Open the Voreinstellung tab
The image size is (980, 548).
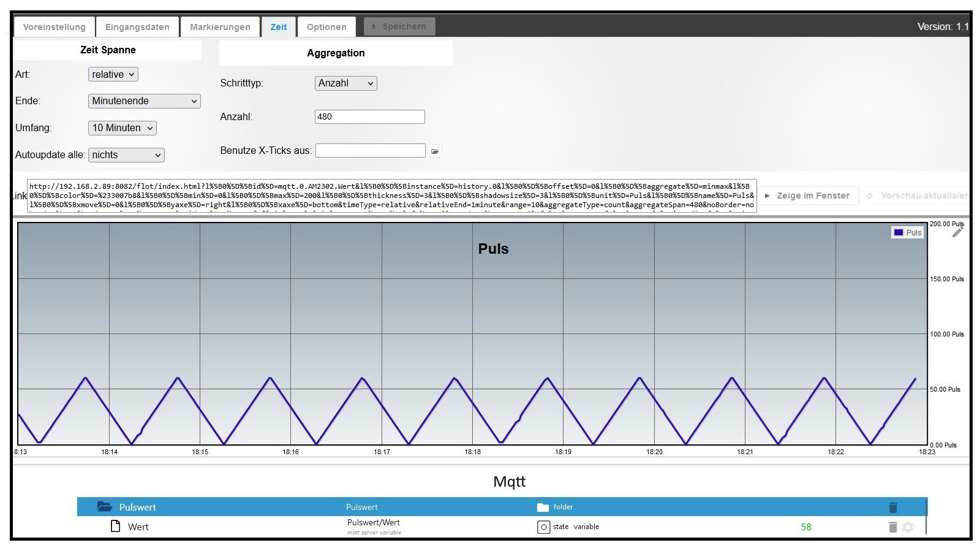[55, 27]
